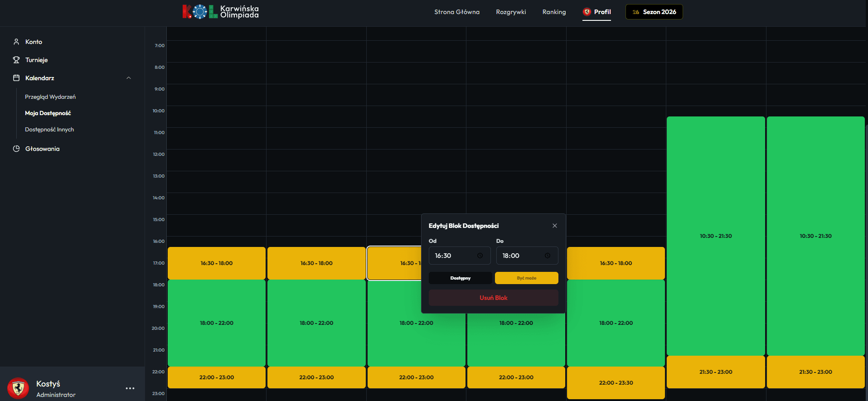Open Dostępność Innych in sidebar
Screen dimensions: 868x401
coord(49,130)
